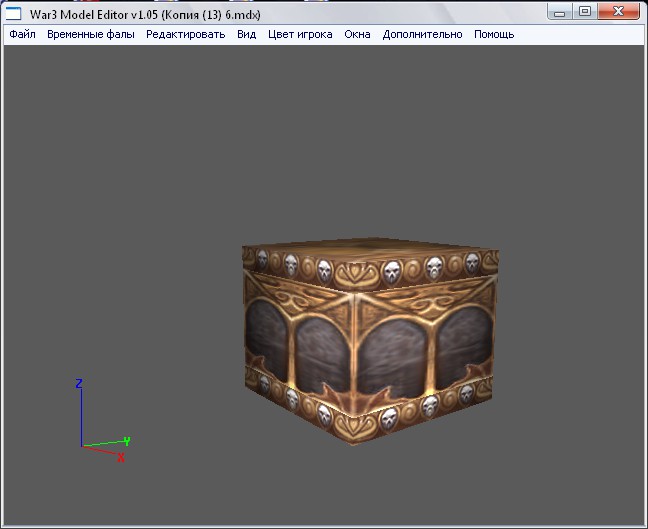Click the textured box model in viewport
Screen dimensions: 648x529
tap(371, 341)
